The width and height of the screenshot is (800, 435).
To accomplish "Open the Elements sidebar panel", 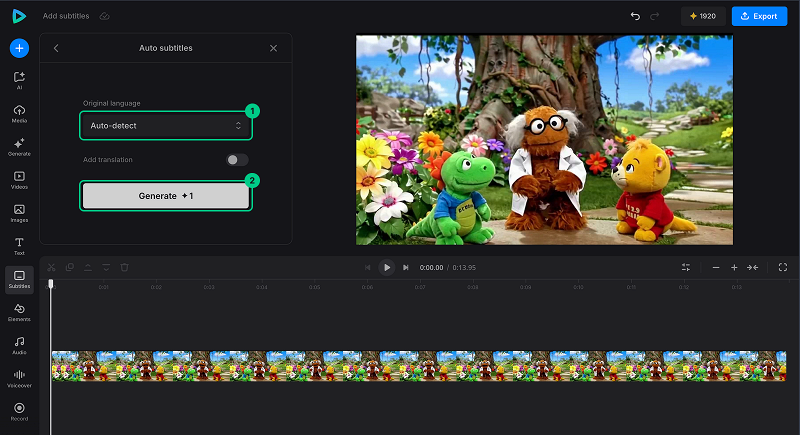I will [19, 313].
